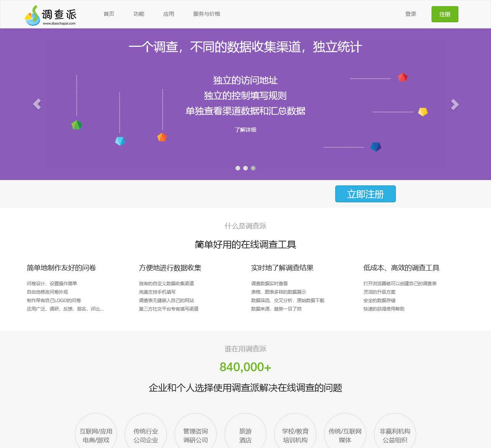Click text 制作带有自己LOGO的问卷
This screenshot has width=491, height=448.
[x=54, y=301]
